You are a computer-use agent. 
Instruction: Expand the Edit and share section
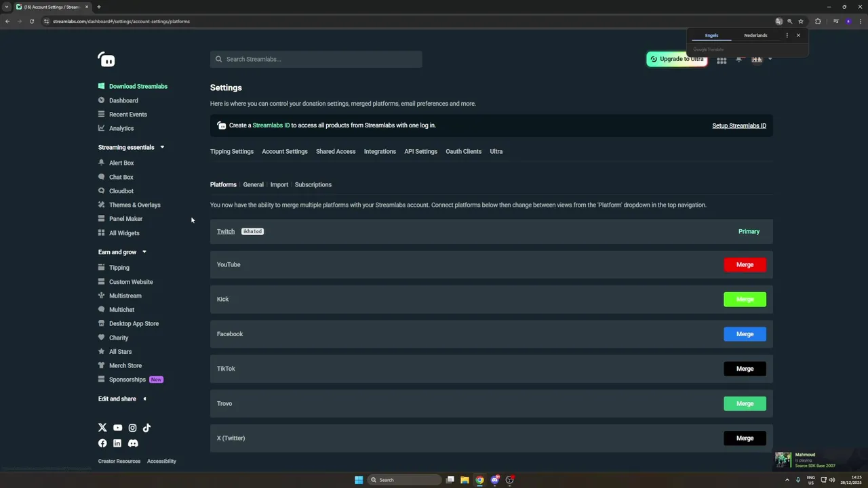pyautogui.click(x=123, y=399)
